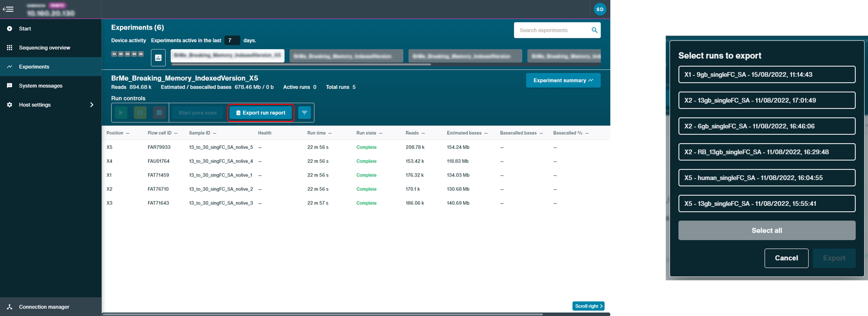Screen dimensions: 868x316
Task: Sort by Basecalled bases column
Action: 521,133
